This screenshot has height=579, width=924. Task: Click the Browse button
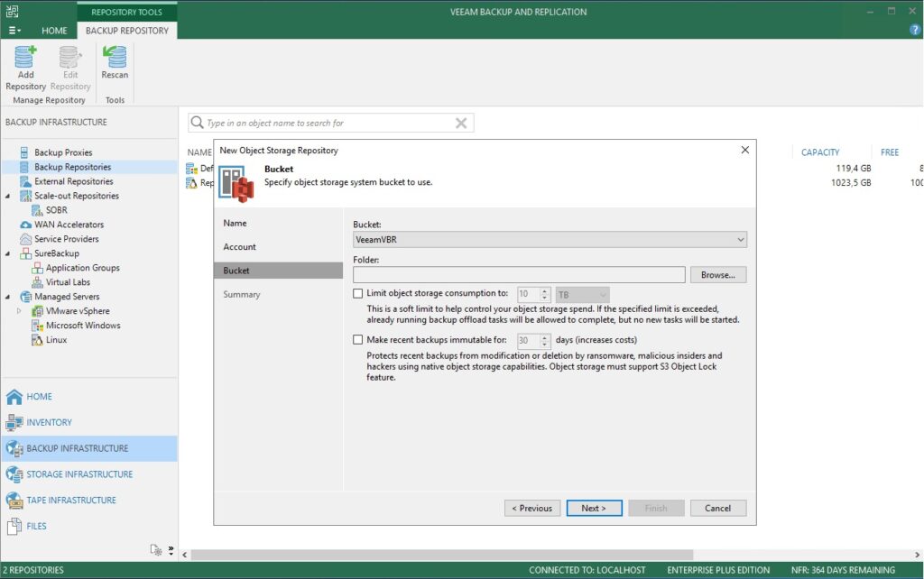tap(717, 275)
